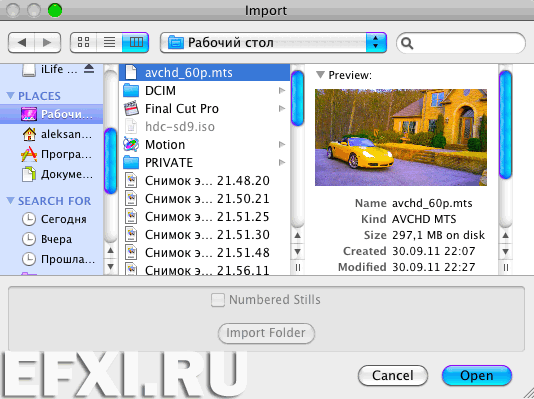The height and width of the screenshot is (399, 534).
Task: Collapse the SEARCH FOR section
Action: [x=10, y=201]
